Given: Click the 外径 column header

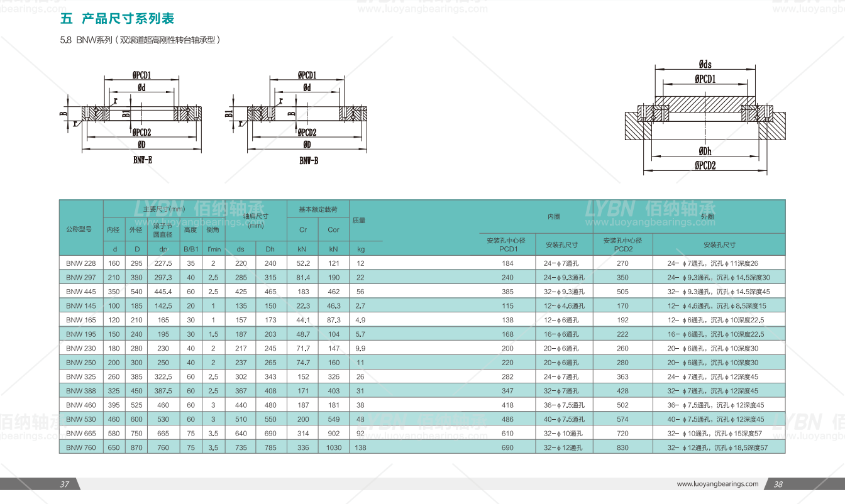Looking at the screenshot, I should (x=136, y=229).
